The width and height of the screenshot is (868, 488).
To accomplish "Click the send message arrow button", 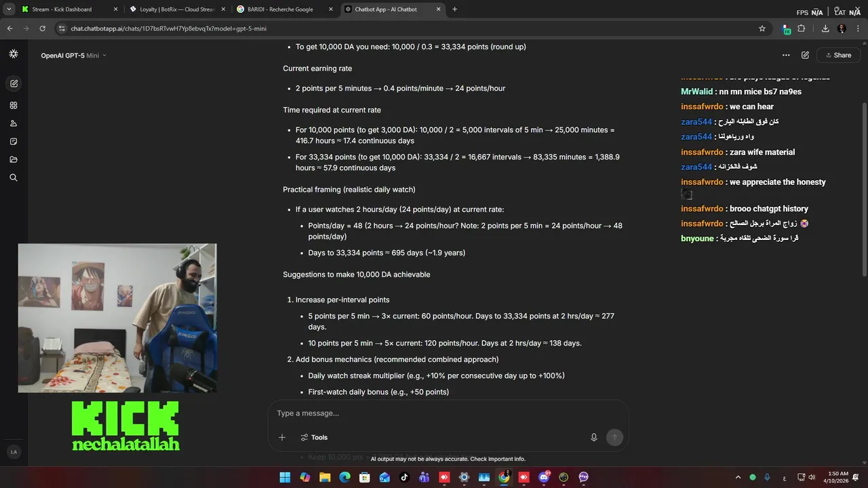I will click(x=614, y=437).
